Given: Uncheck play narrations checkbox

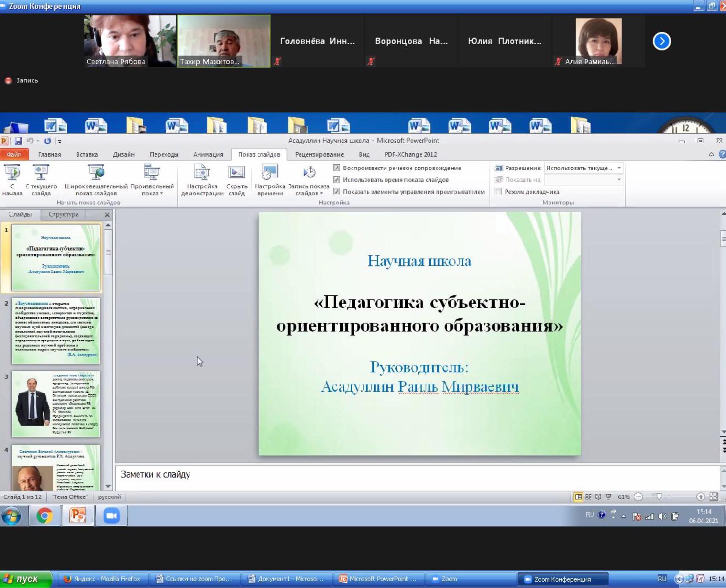Looking at the screenshot, I should [x=336, y=168].
